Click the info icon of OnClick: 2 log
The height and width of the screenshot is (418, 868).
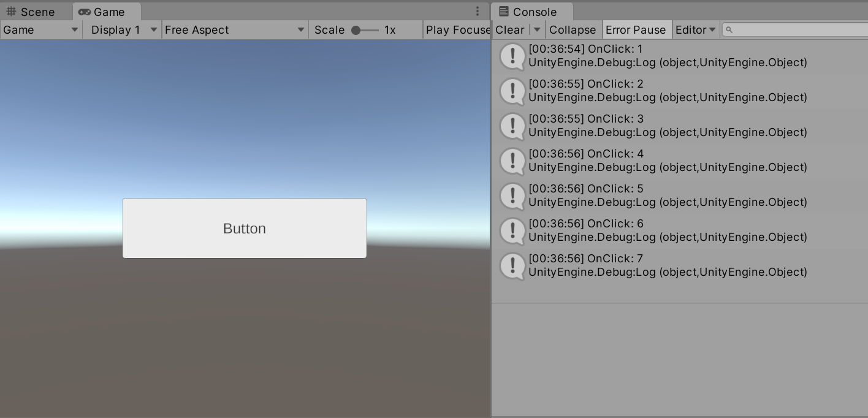(512, 91)
